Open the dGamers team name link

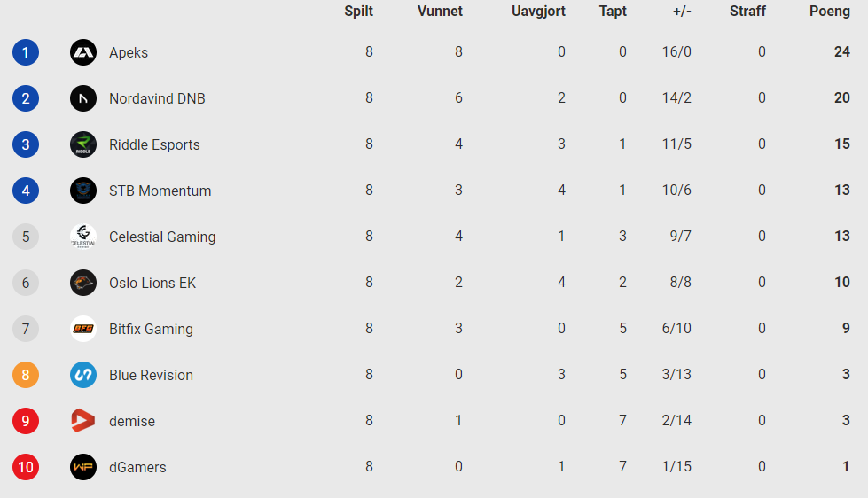pos(137,467)
